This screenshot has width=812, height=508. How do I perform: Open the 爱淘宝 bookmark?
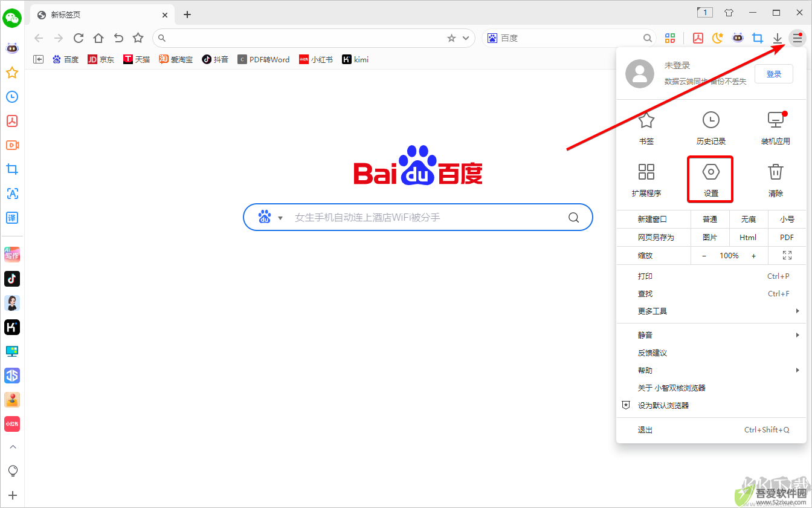point(176,59)
